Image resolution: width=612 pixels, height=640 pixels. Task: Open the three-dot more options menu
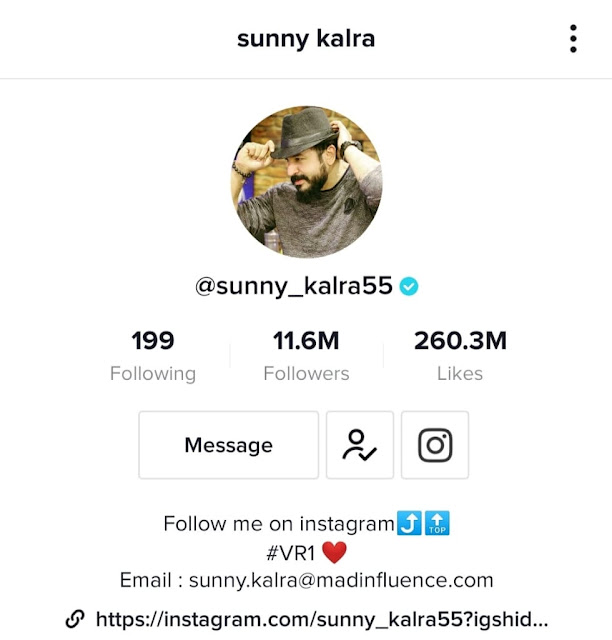[573, 39]
